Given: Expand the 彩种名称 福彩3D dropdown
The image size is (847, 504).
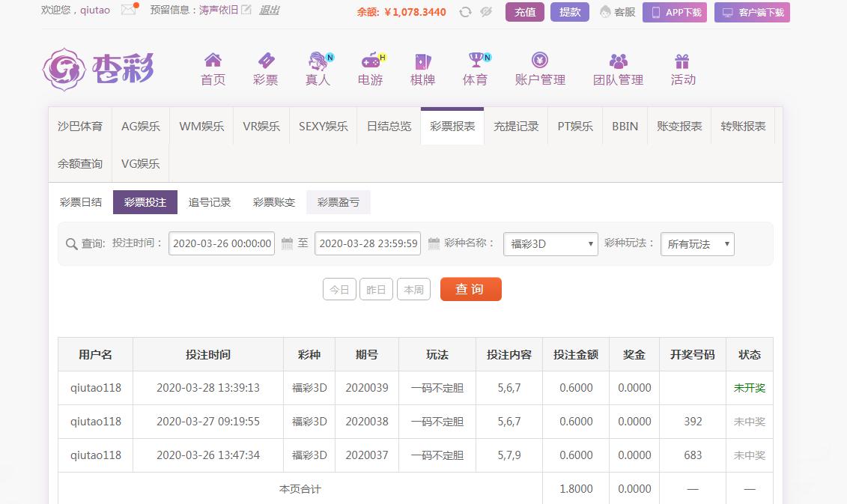Looking at the screenshot, I should click(550, 244).
